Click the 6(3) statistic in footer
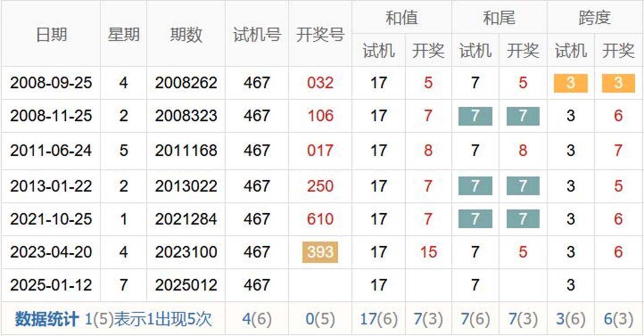This screenshot has width=644, height=336. [618, 319]
